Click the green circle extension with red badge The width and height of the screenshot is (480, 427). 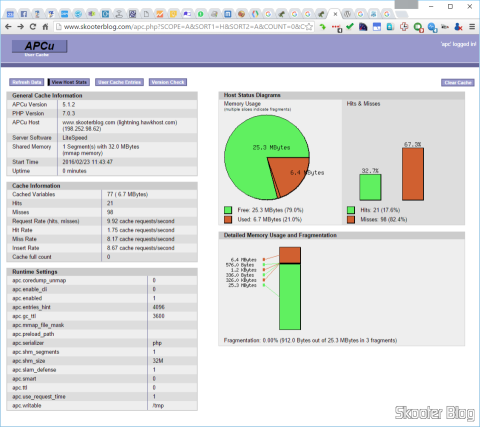pyautogui.click(x=418, y=27)
